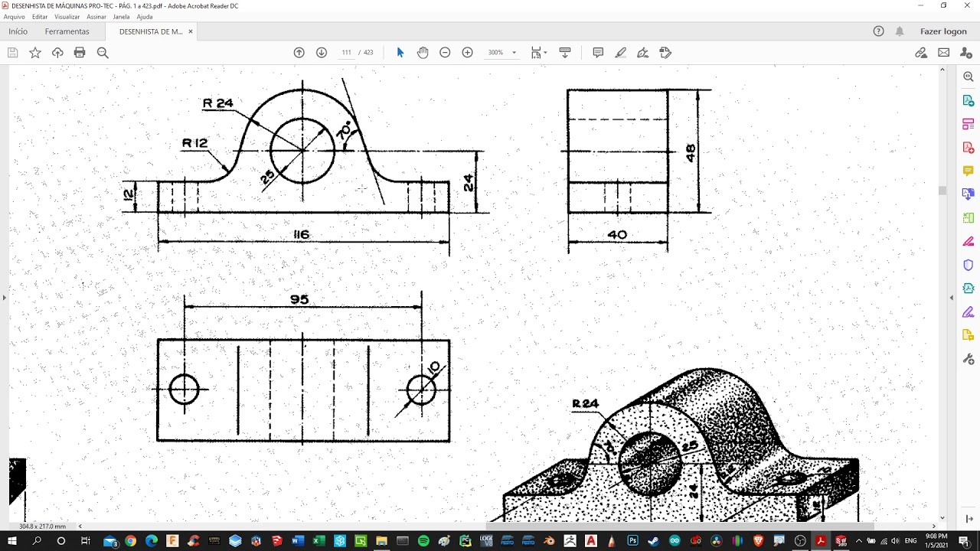The image size is (980, 551).
Task: Print the document with printer icon
Action: pos(80,53)
